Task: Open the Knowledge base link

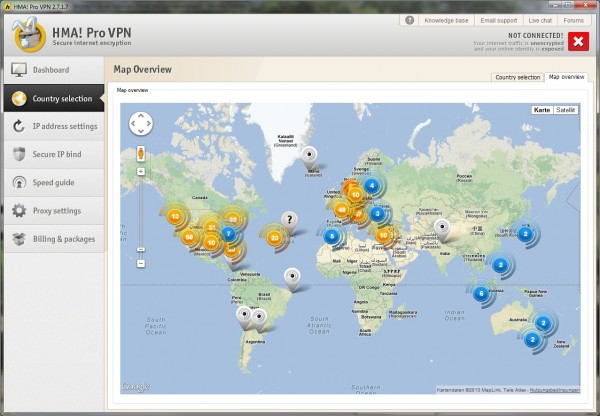Action: (x=446, y=21)
